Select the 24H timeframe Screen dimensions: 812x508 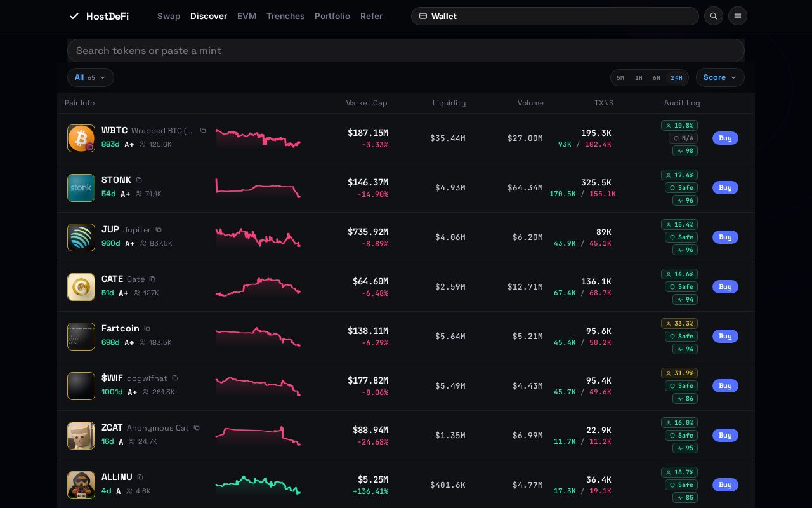tap(677, 77)
